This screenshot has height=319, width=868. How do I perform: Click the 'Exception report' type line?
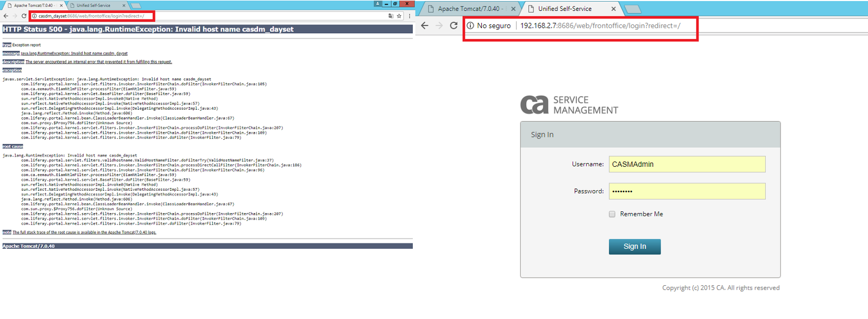[x=22, y=45]
